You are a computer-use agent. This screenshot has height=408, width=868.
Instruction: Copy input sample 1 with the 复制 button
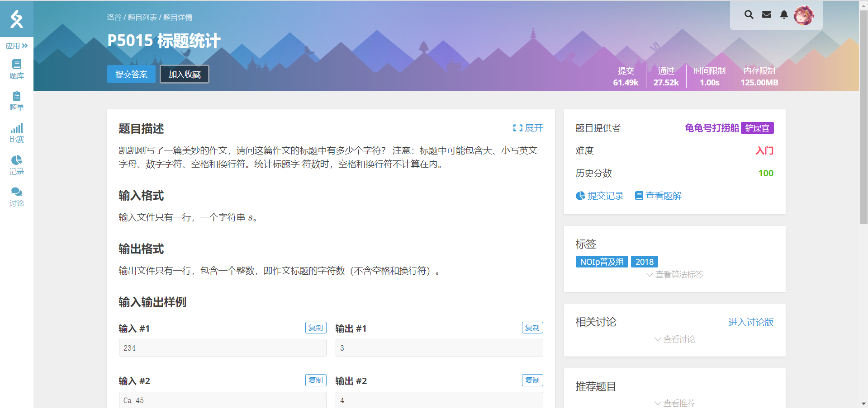(315, 328)
